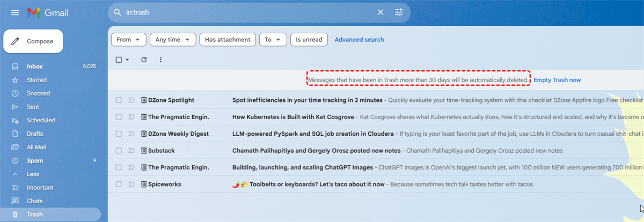
Task: Collapse the sidebar with Less
Action: [33, 174]
